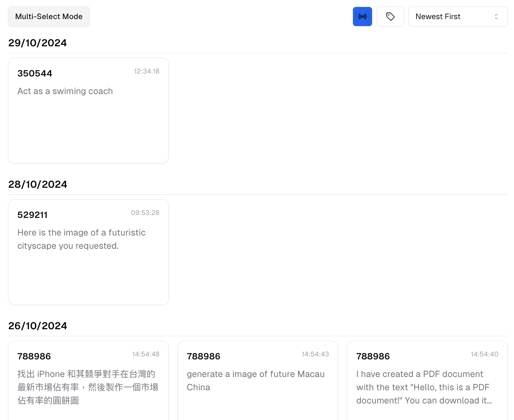The width and height of the screenshot is (514, 420).
Task: Select ID 788986 on the 14:54:48 card
Action: pos(34,356)
